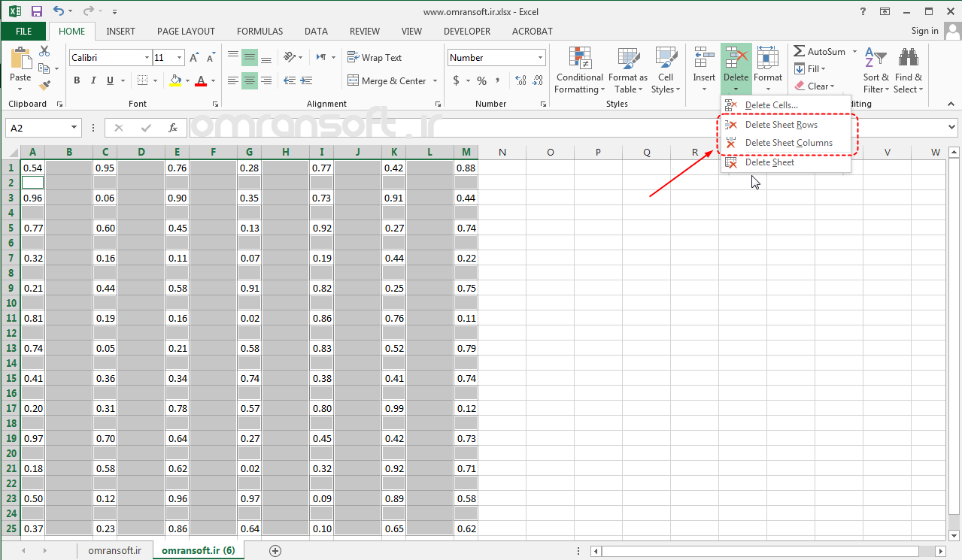Open the INSERT ribbon tab
This screenshot has height=560, width=962.
tap(121, 32)
